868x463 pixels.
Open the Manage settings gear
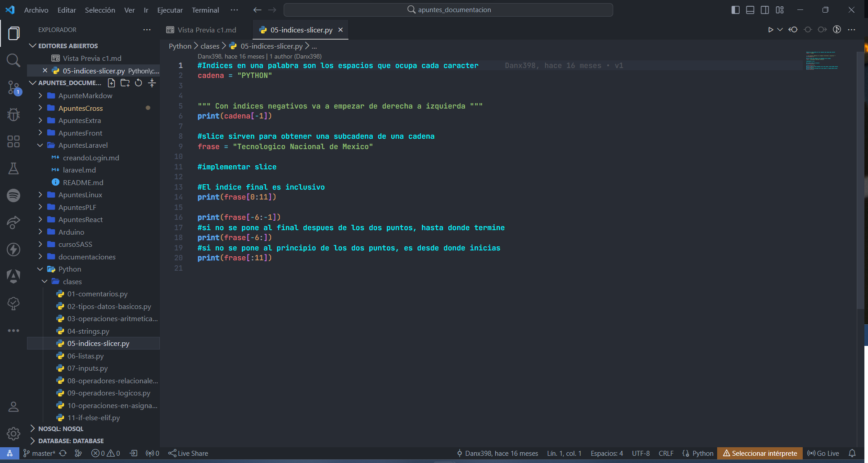coord(14,433)
